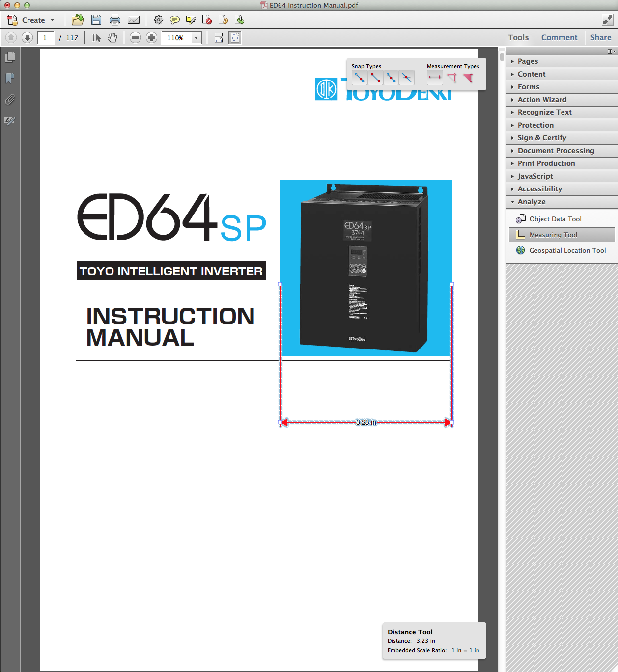The width and height of the screenshot is (618, 672).
Task: Choose the Select text cursor tool
Action: pyautogui.click(x=96, y=38)
